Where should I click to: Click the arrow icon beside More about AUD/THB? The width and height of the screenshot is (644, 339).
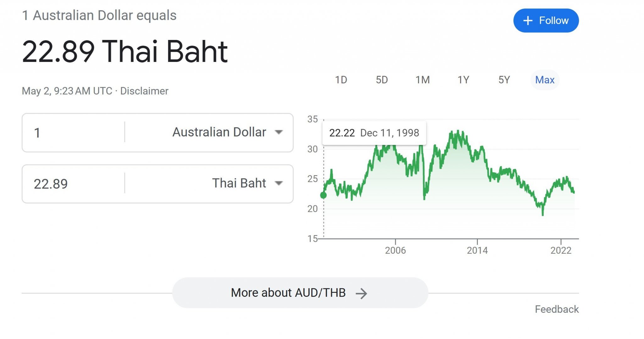pyautogui.click(x=361, y=293)
